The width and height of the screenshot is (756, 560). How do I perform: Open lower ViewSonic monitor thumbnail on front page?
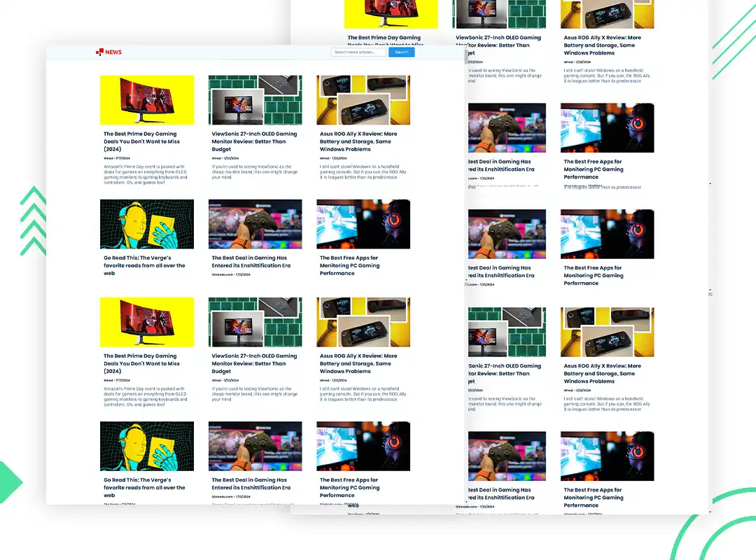[x=255, y=322]
